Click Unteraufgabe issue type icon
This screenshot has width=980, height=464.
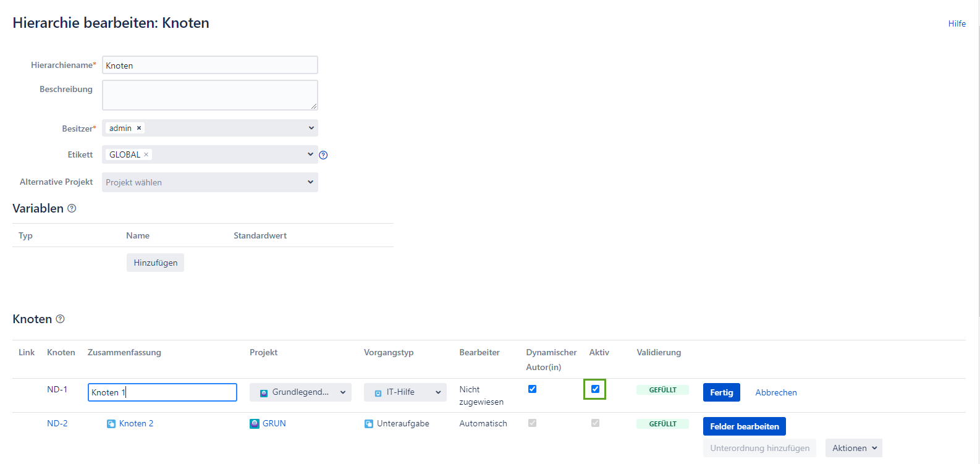coord(369,424)
